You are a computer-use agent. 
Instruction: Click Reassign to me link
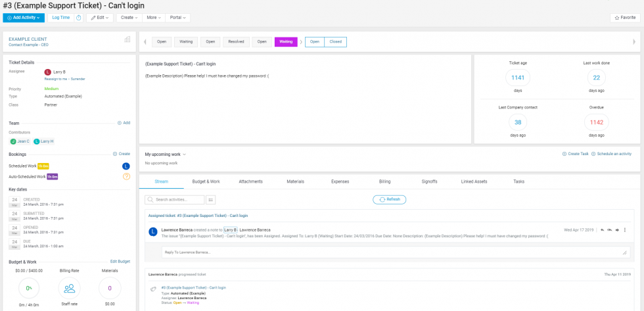[57, 79]
